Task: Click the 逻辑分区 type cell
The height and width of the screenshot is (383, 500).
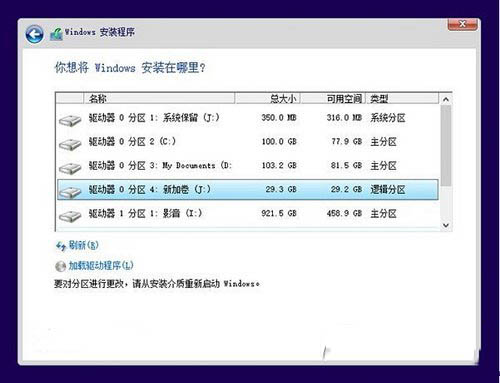Action: 388,190
